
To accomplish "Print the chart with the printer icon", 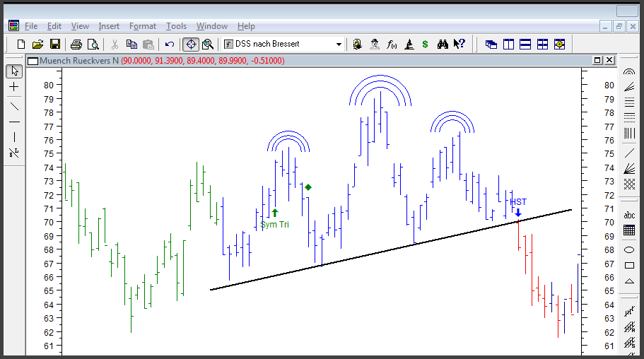I will [76, 45].
